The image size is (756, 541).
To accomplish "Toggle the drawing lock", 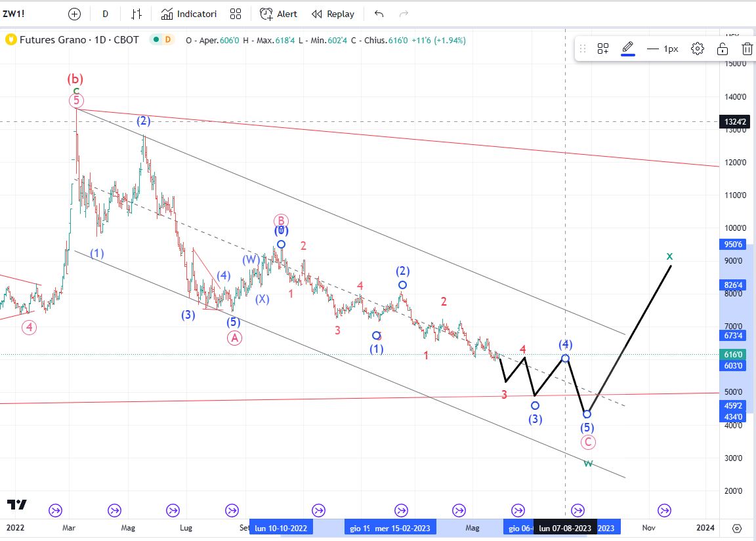I will [x=723, y=48].
